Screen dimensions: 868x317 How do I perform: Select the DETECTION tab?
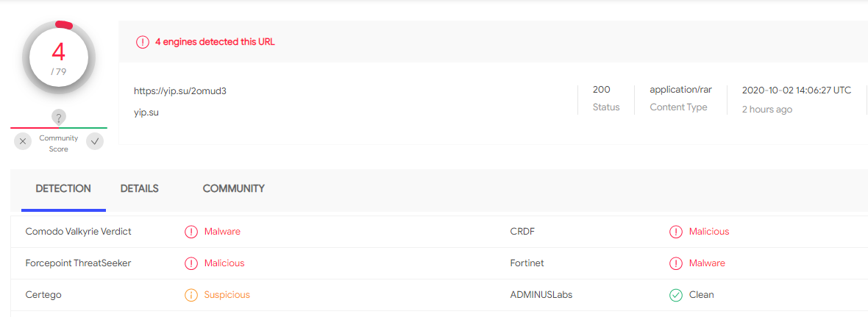(x=63, y=188)
